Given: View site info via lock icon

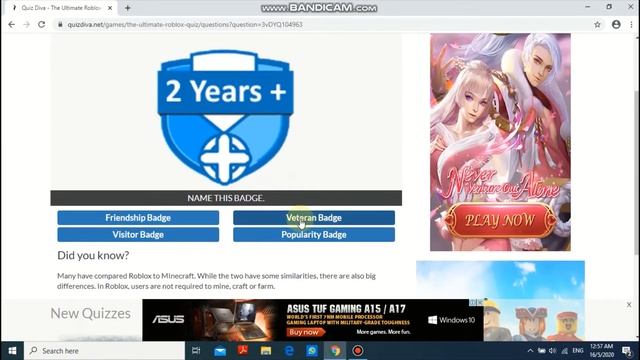Looking at the screenshot, I should pyautogui.click(x=60, y=24).
